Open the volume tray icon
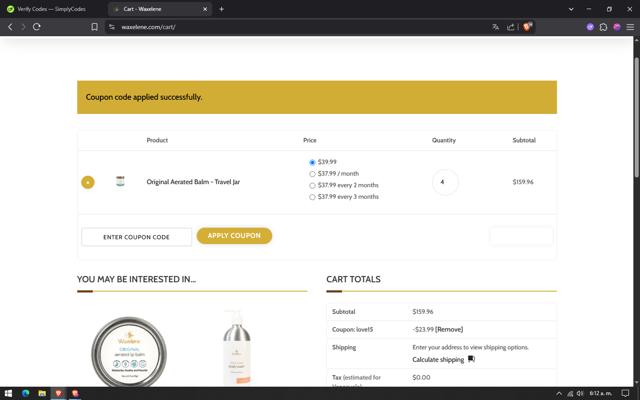 pyautogui.click(x=580, y=393)
